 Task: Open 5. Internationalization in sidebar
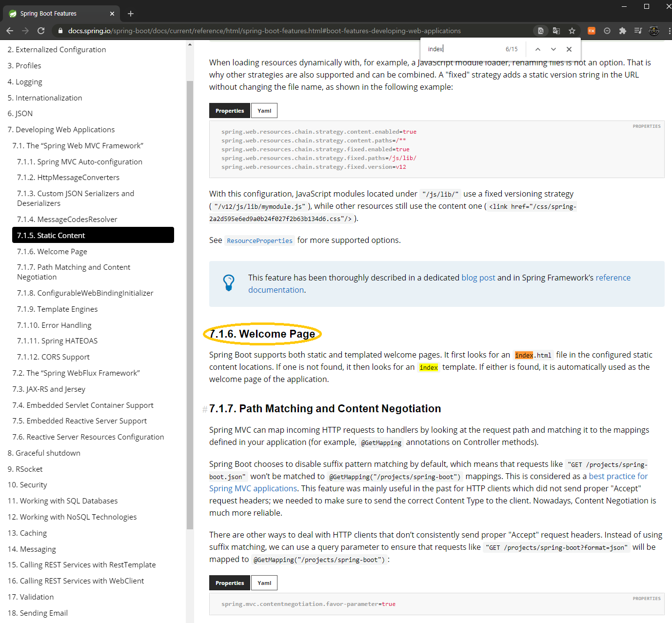pos(45,98)
